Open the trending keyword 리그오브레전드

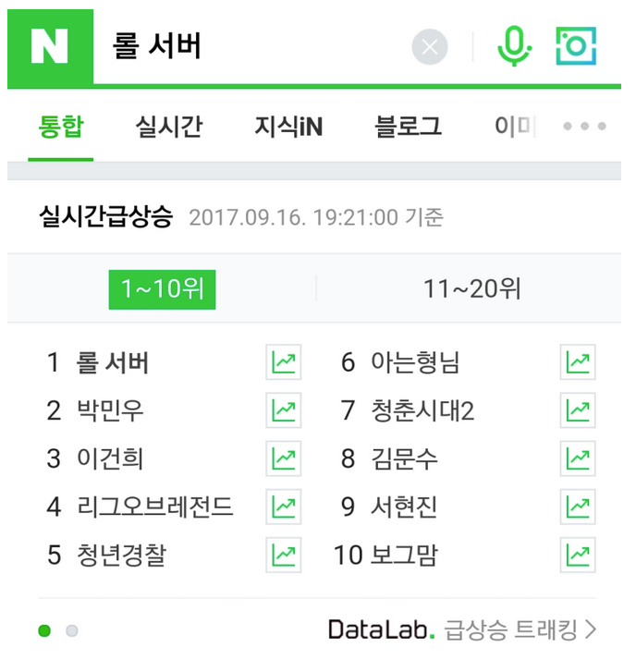154,507
